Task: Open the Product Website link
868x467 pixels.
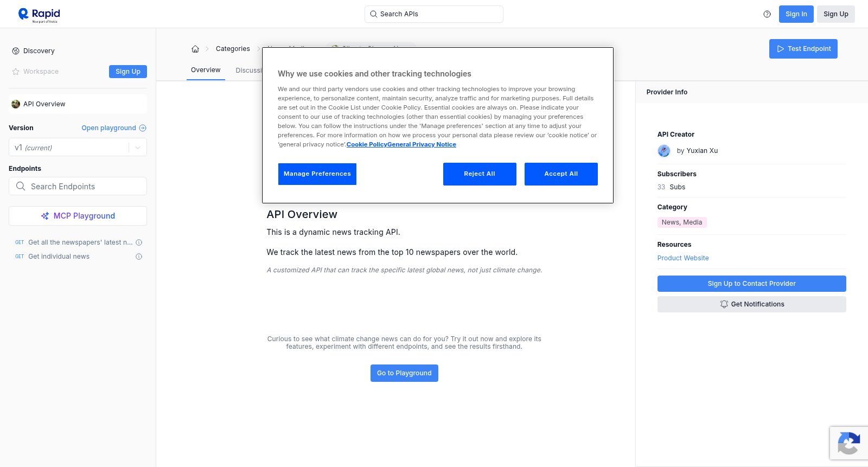Action: 683,258
